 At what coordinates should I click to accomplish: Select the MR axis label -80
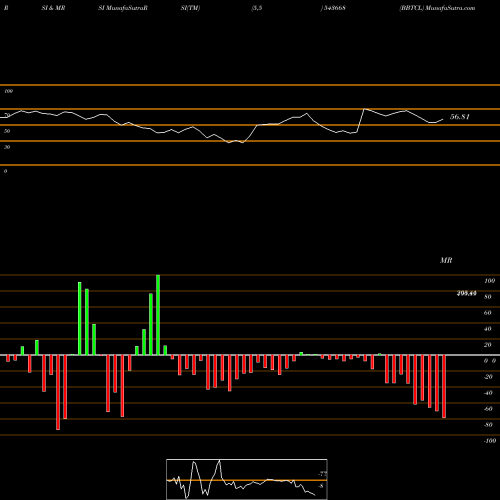pos(488,425)
